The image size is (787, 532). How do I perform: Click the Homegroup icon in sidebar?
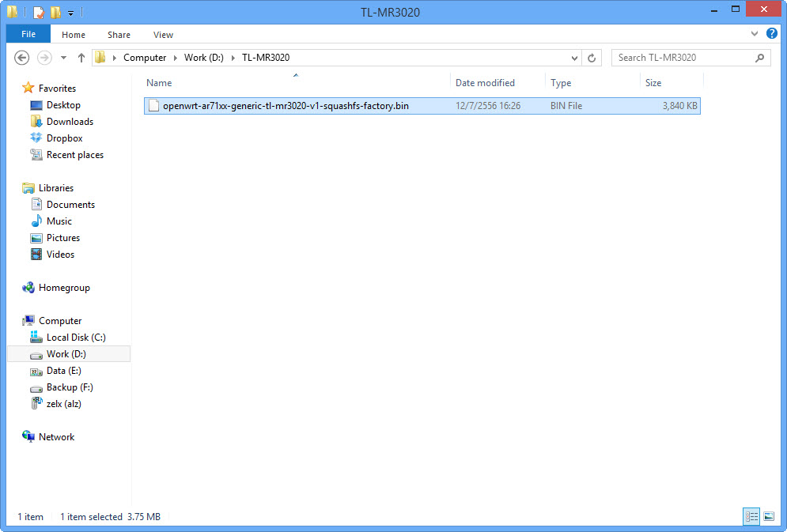[x=28, y=287]
